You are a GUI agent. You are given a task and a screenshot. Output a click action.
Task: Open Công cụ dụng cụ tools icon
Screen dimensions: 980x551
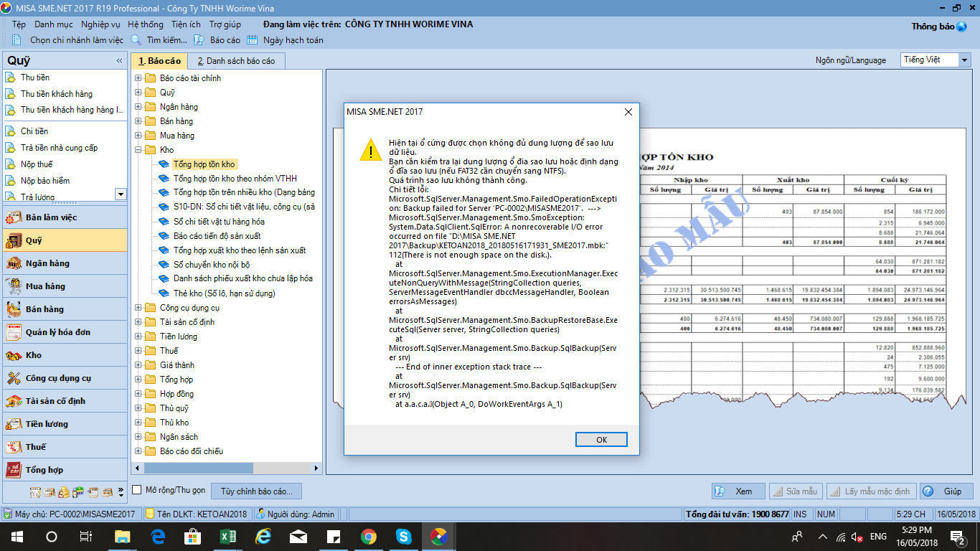point(14,378)
